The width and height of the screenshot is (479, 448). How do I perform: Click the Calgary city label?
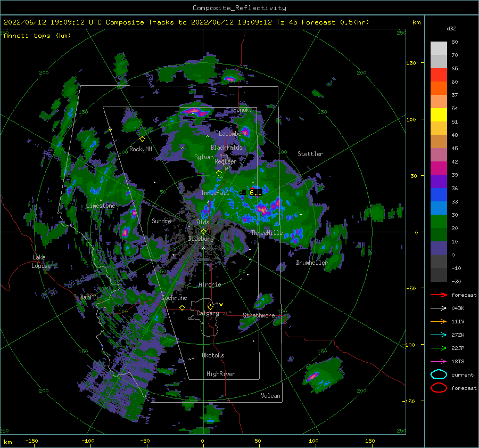[208, 313]
